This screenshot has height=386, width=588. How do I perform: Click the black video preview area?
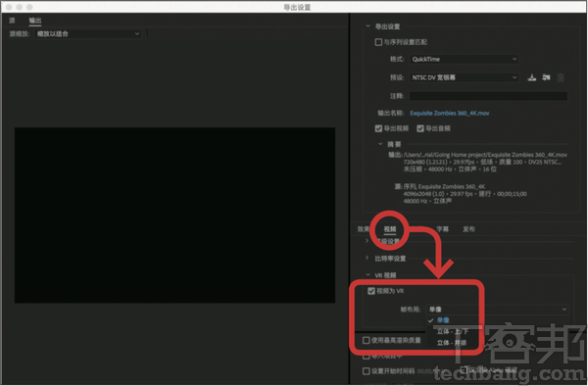(x=174, y=216)
